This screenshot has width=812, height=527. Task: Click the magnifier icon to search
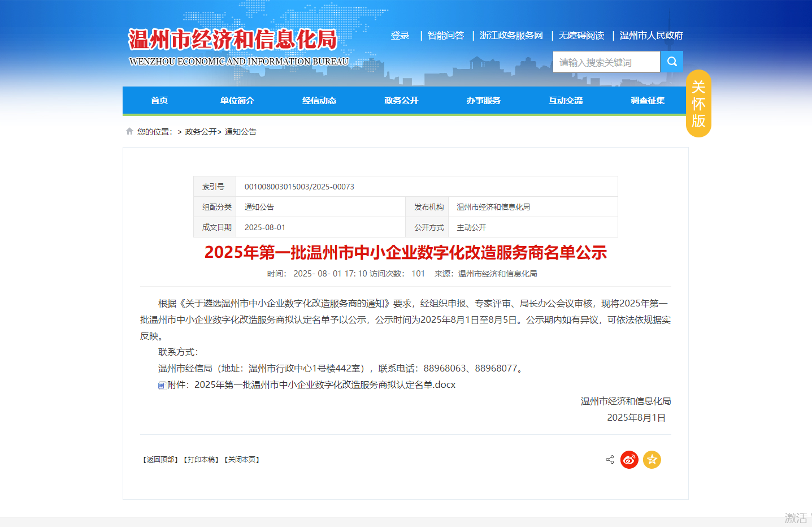click(x=672, y=62)
